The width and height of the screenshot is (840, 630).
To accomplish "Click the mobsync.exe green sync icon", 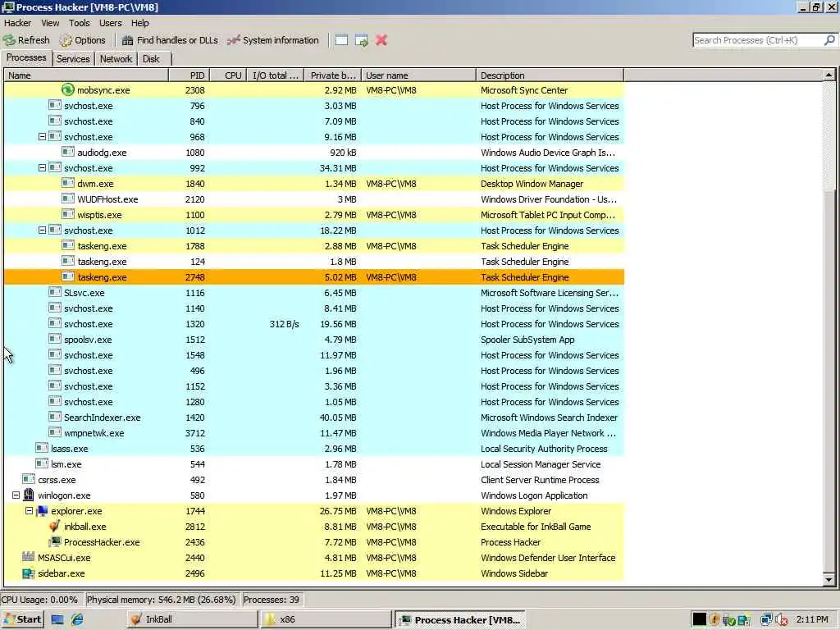I will click(68, 89).
